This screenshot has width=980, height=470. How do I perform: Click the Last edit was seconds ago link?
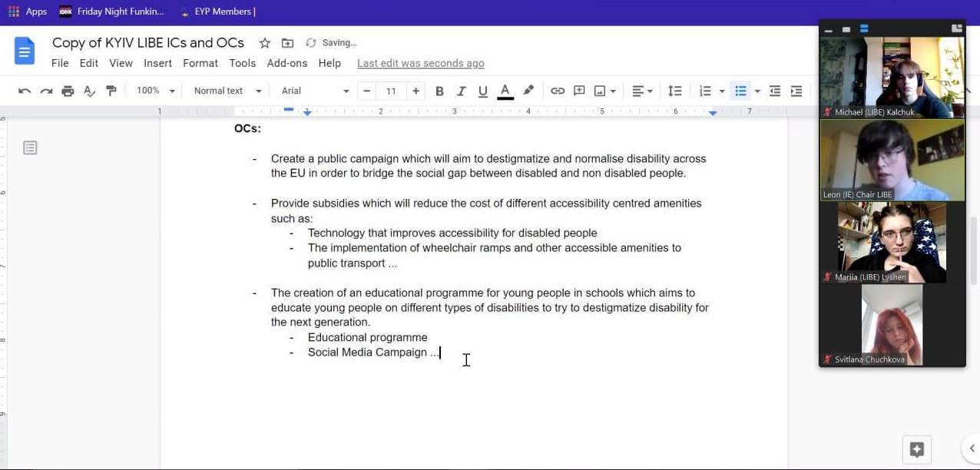point(421,63)
